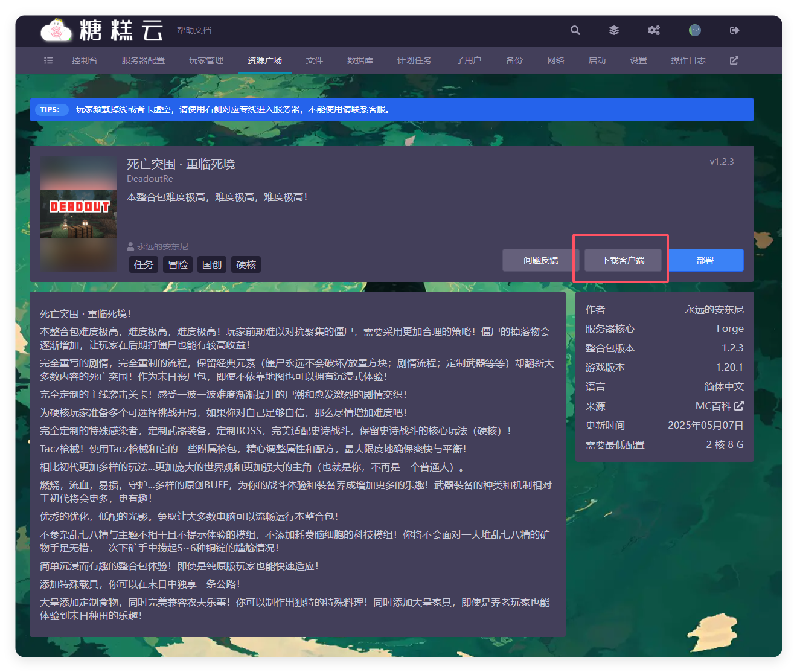Click the external link icon beside MC百科
The image size is (797, 672).
coord(739,406)
